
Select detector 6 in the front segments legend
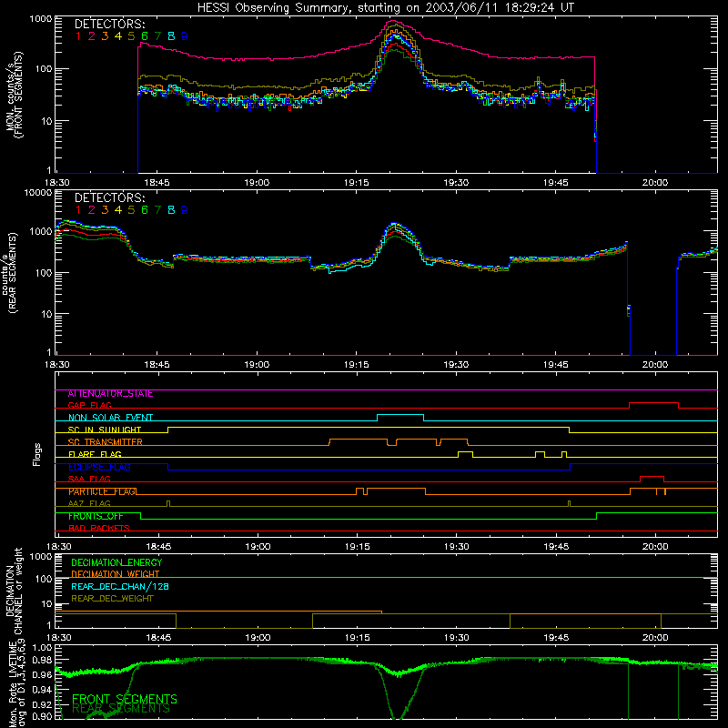point(145,35)
